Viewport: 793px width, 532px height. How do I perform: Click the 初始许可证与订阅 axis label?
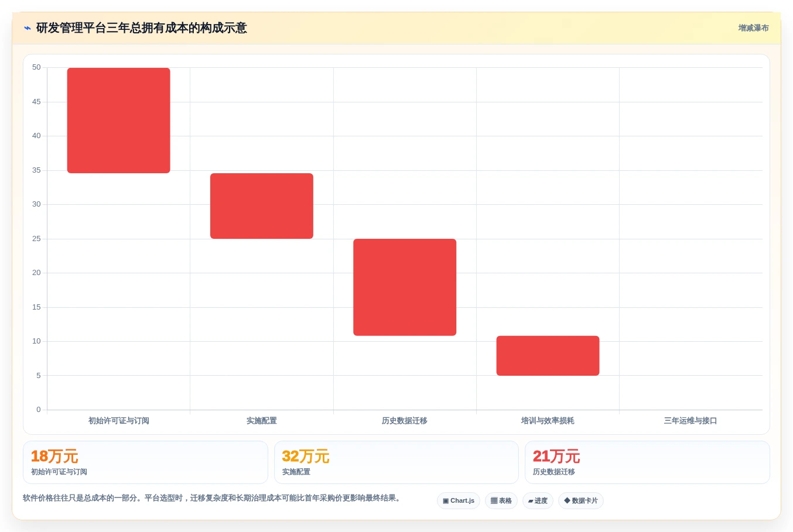coord(119,421)
